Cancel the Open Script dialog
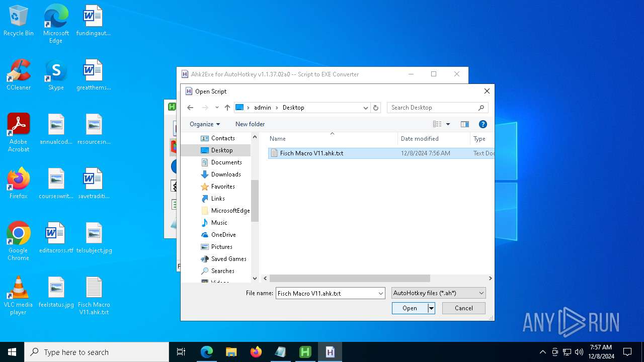The image size is (644, 362). point(464,308)
